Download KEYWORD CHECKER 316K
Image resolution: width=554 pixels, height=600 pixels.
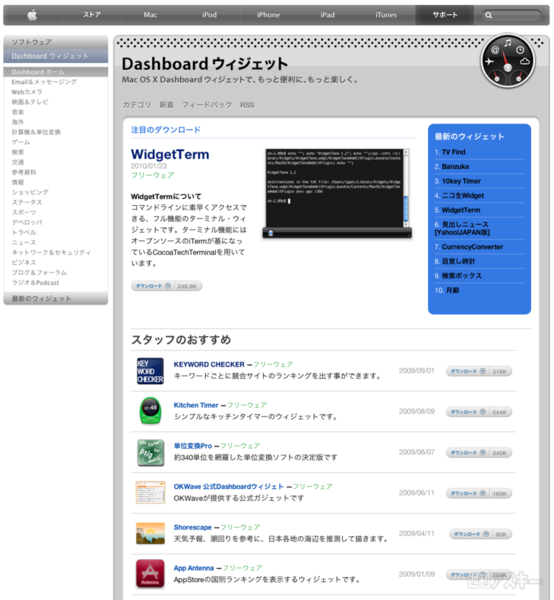tap(479, 371)
